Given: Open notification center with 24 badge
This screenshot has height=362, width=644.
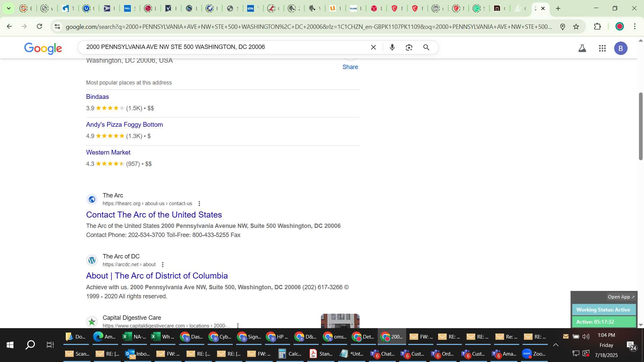Looking at the screenshot, I should tap(631, 346).
